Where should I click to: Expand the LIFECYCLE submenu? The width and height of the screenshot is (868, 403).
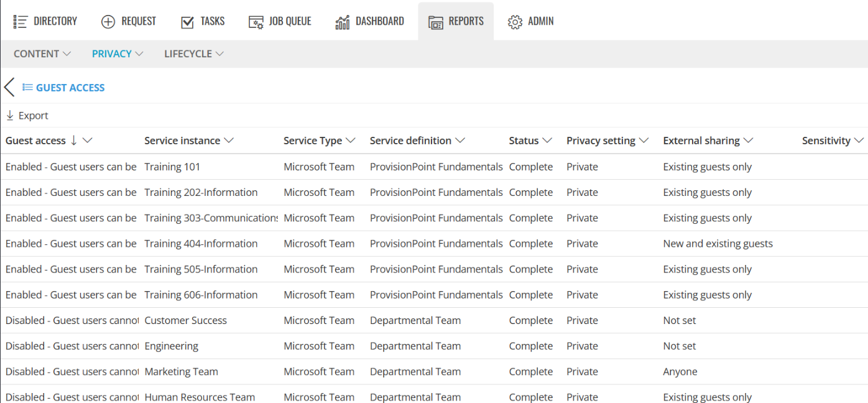tap(194, 53)
